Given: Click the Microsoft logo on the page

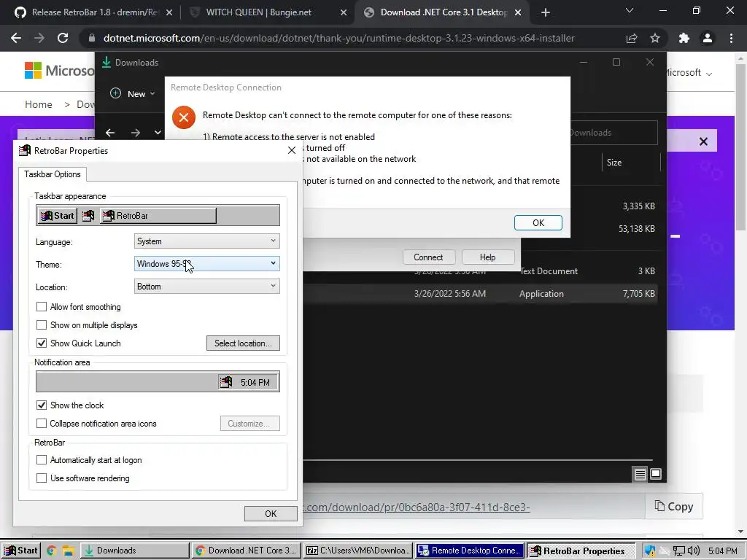Looking at the screenshot, I should (x=60, y=71).
